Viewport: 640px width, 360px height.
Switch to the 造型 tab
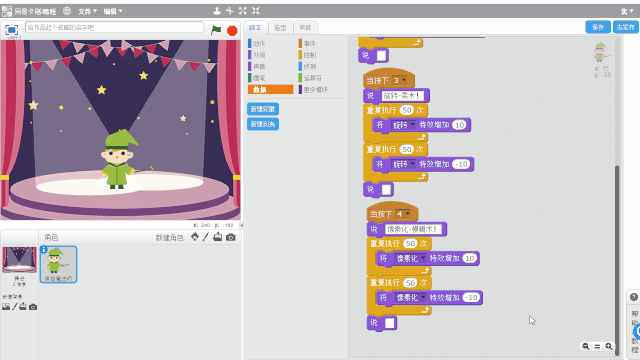[280, 28]
